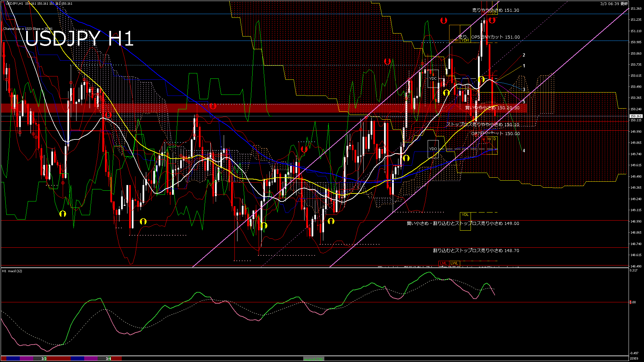Viewport: 644px width, 362px height.
Task: Click projection line label 2
Action: point(524,55)
